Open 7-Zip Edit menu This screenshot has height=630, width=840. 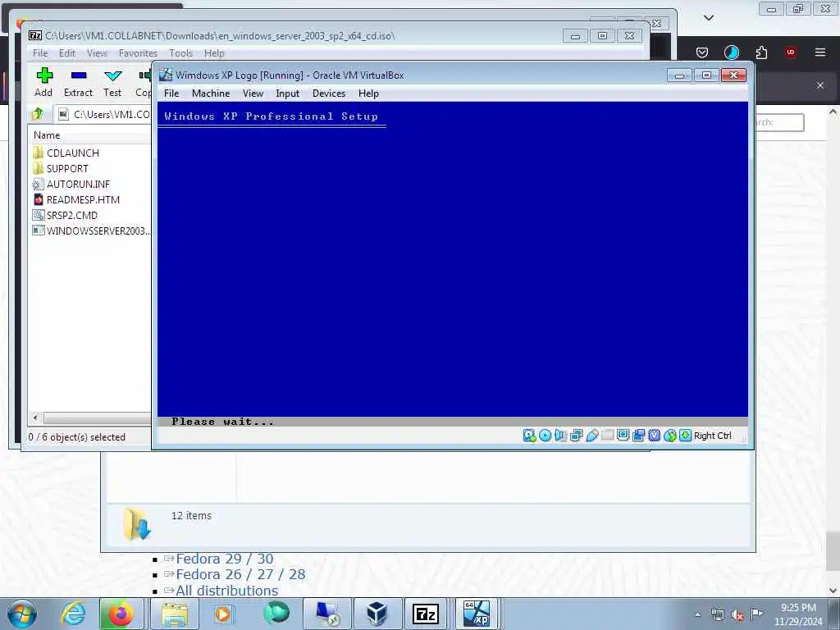click(x=67, y=53)
